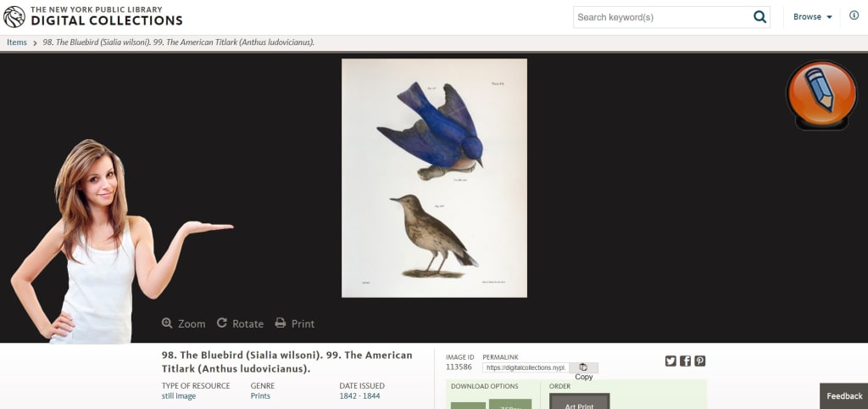The width and height of the screenshot is (868, 409).
Task: Click the Rotate text label
Action: tap(248, 323)
